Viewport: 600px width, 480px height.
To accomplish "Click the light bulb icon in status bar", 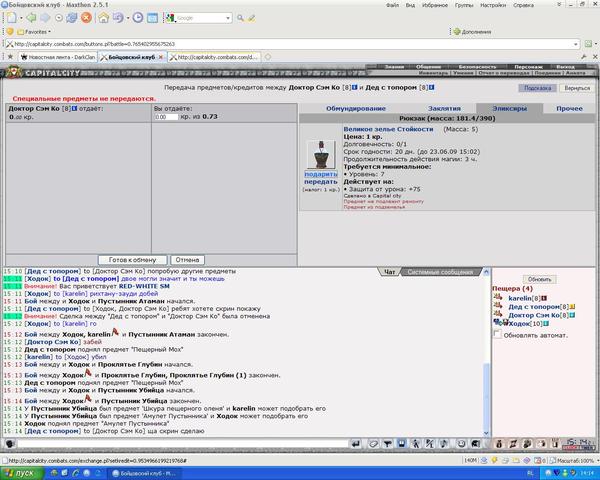I will coord(494,460).
